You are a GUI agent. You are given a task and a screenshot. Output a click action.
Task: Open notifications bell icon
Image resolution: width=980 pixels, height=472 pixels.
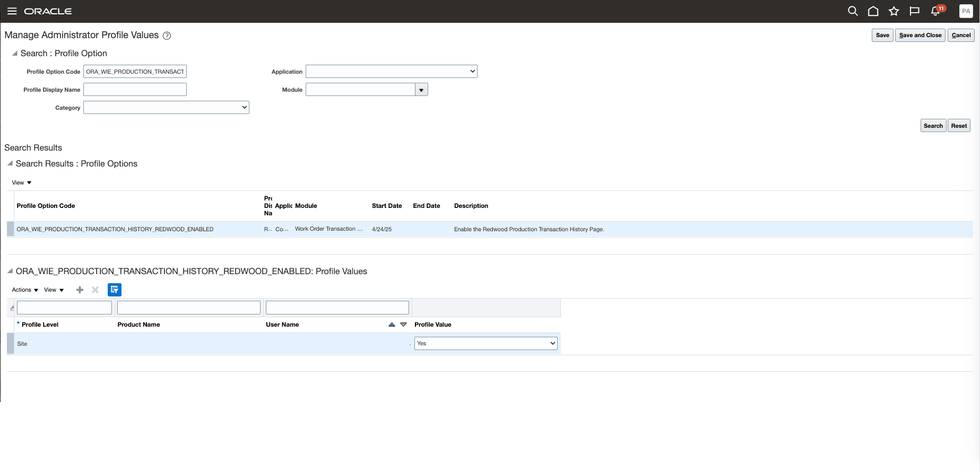click(936, 11)
